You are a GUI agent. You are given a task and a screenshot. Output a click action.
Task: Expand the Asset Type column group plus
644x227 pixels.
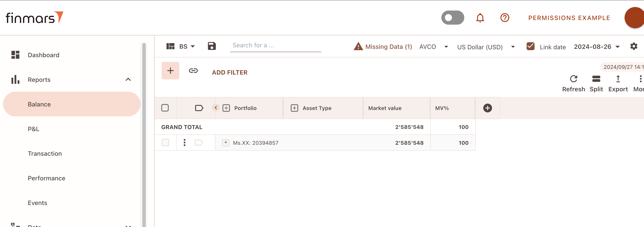[x=294, y=108]
